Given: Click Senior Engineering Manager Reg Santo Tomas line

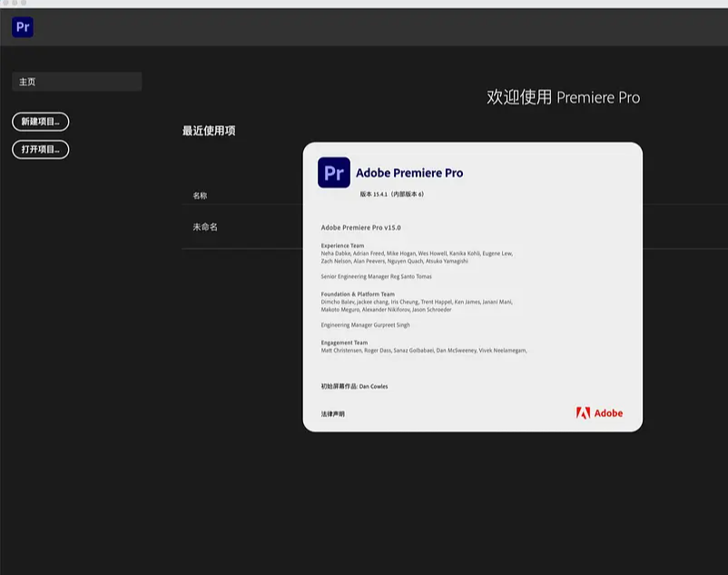Looking at the screenshot, I should (376, 276).
